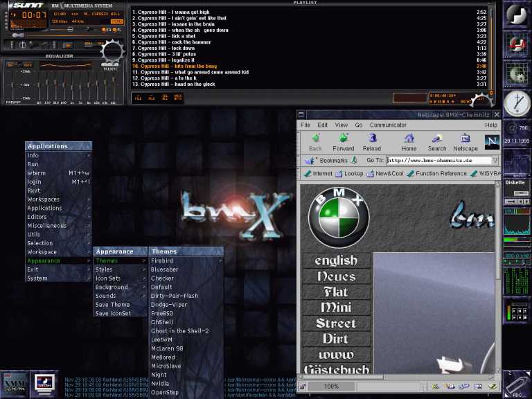The image size is (532, 399).
Task: Expand the Themes submenu arrow
Action: pos(144,260)
